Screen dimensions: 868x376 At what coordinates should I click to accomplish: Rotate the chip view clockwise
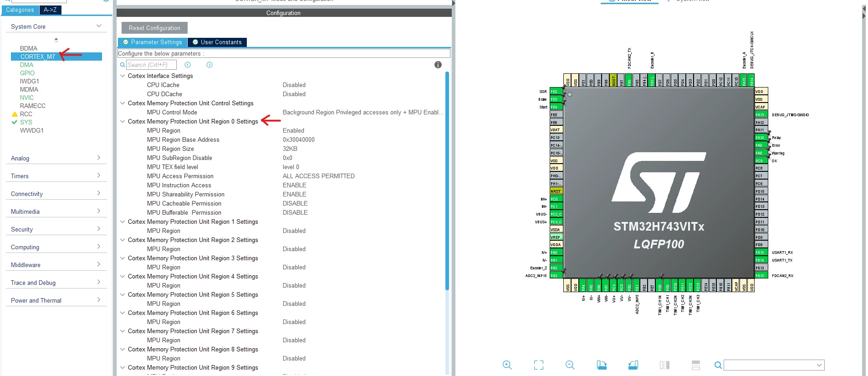pos(602,365)
